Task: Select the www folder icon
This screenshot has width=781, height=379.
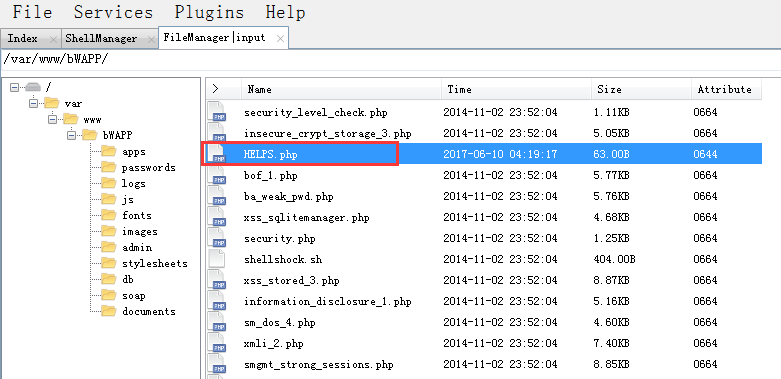Action: coord(71,119)
